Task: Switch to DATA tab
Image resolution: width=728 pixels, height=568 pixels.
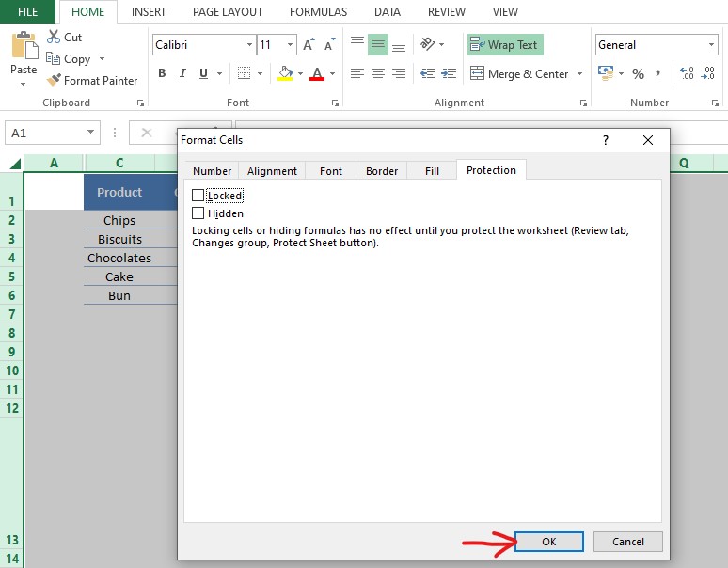Action: click(x=388, y=11)
